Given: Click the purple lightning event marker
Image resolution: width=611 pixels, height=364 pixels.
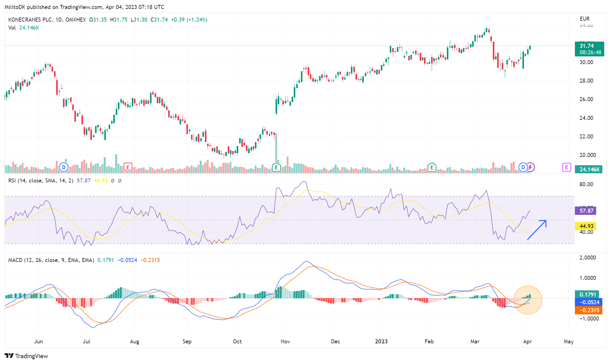Looking at the screenshot, I should pos(530,167).
